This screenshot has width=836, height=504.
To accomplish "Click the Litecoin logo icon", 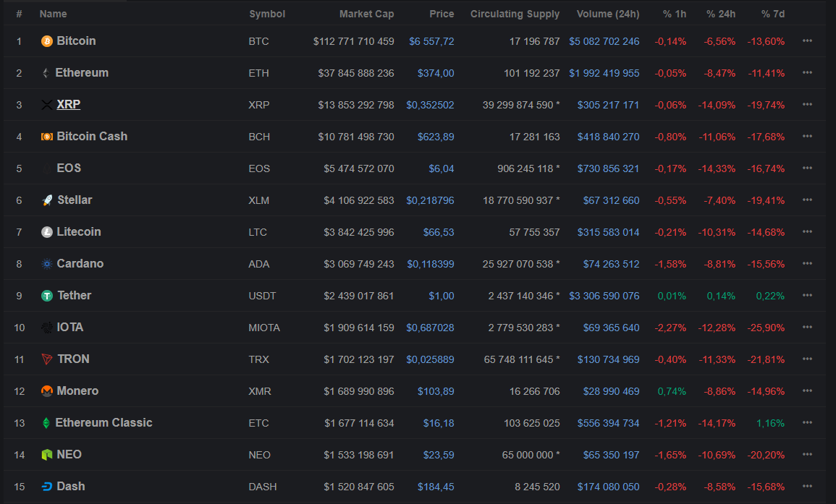I will pyautogui.click(x=47, y=232).
